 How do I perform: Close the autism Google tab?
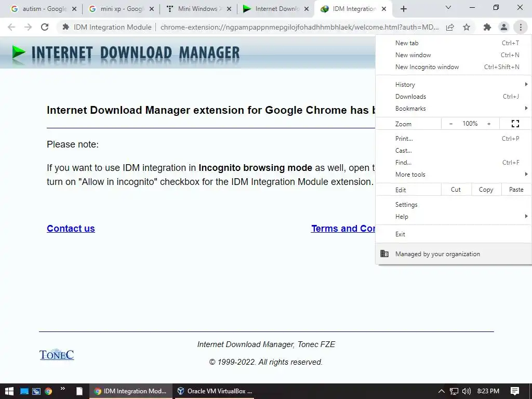coord(74,9)
